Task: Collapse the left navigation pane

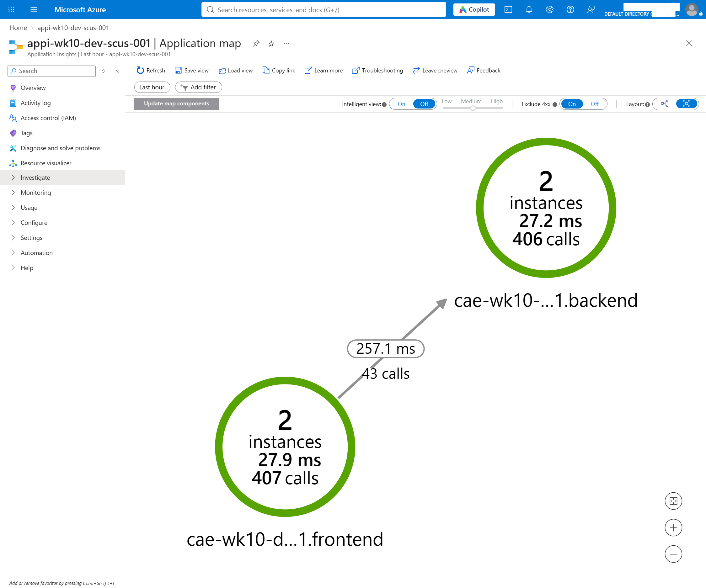Action: click(117, 71)
